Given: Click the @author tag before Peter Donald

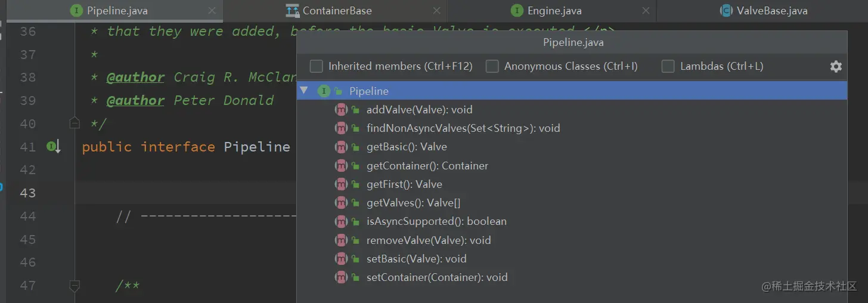Looking at the screenshot, I should click(136, 100).
